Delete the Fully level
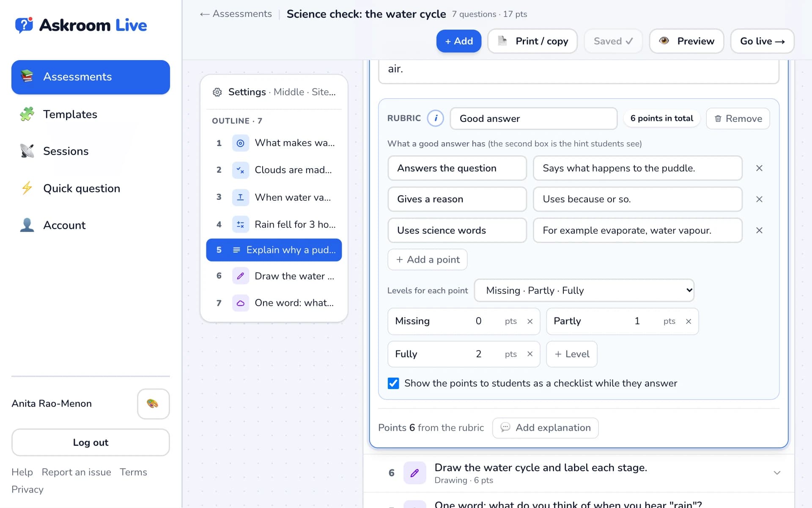 coord(530,354)
